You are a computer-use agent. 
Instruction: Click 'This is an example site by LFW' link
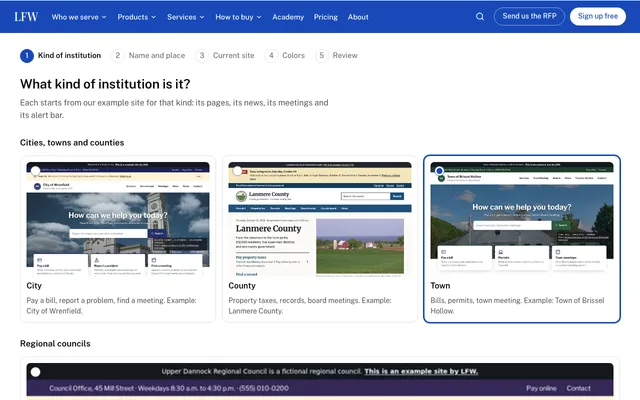tap(421, 371)
